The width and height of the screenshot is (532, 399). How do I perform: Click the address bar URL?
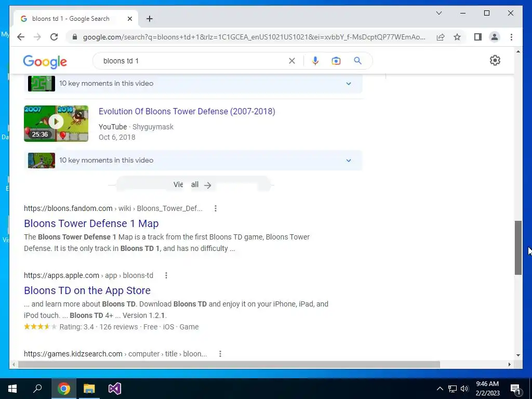tap(254, 37)
